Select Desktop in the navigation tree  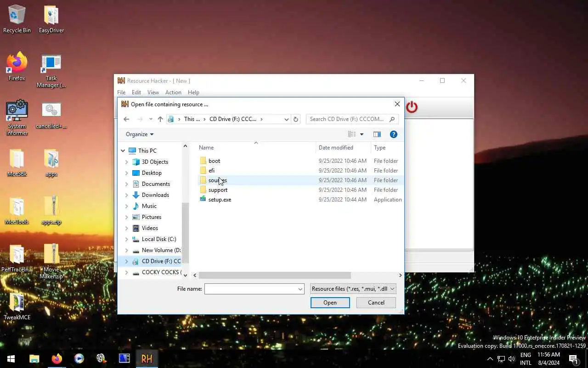tap(152, 173)
